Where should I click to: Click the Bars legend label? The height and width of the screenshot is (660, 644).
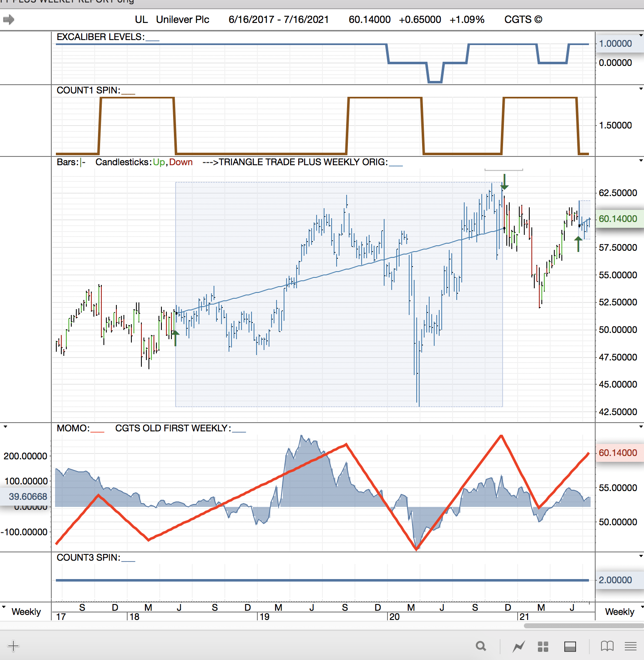click(68, 162)
